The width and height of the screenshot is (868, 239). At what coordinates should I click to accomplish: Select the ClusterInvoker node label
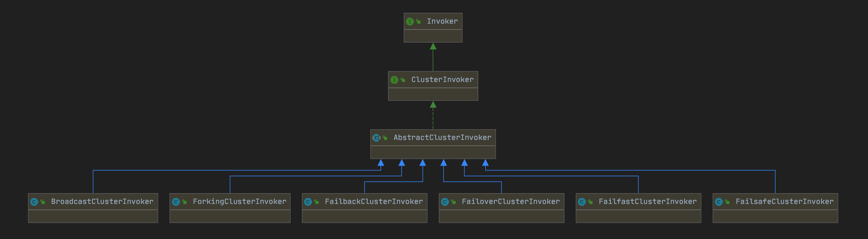(442, 80)
